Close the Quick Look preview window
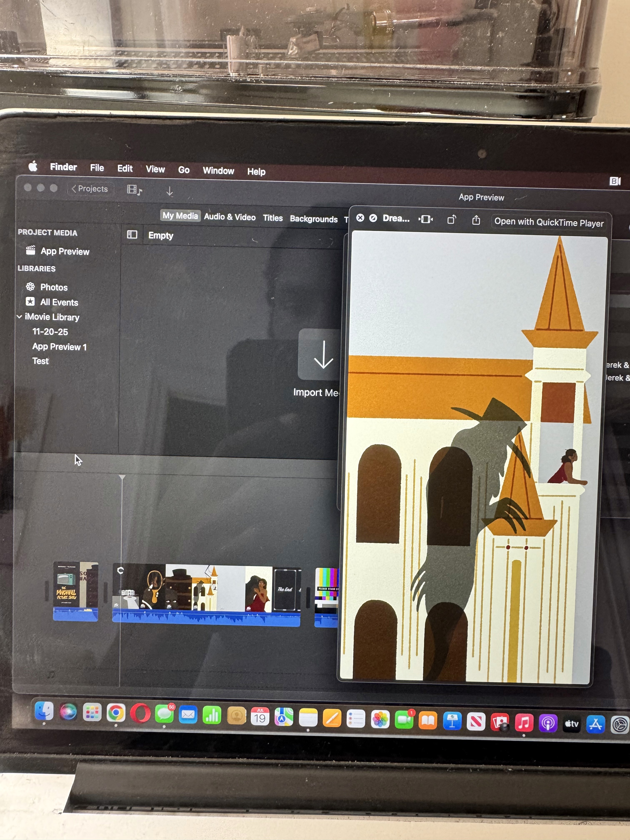630x840 pixels. click(x=360, y=217)
